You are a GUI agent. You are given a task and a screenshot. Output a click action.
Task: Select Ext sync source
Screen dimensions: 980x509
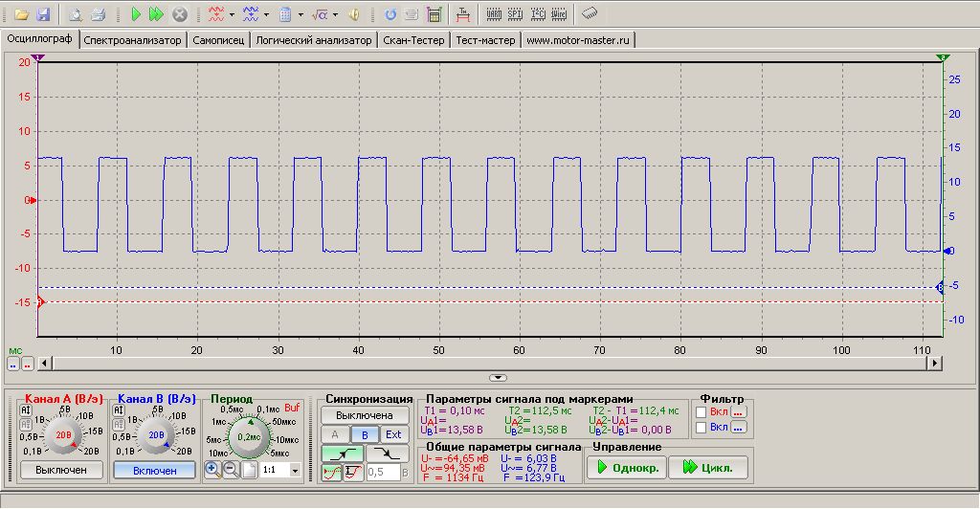[x=393, y=434]
